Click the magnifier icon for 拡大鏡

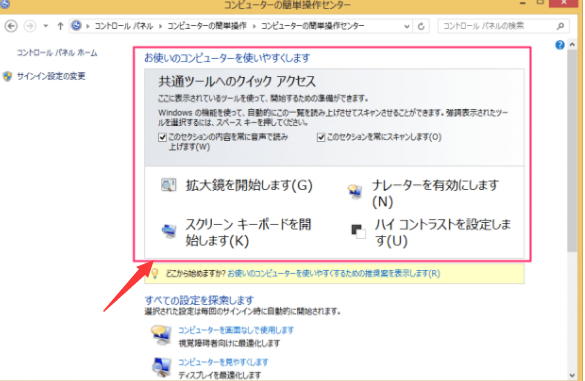169,185
